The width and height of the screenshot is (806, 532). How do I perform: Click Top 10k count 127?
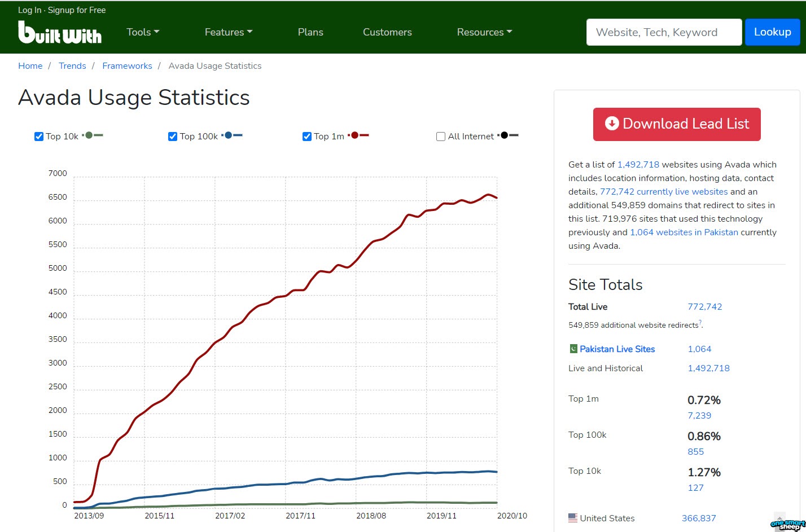695,488
